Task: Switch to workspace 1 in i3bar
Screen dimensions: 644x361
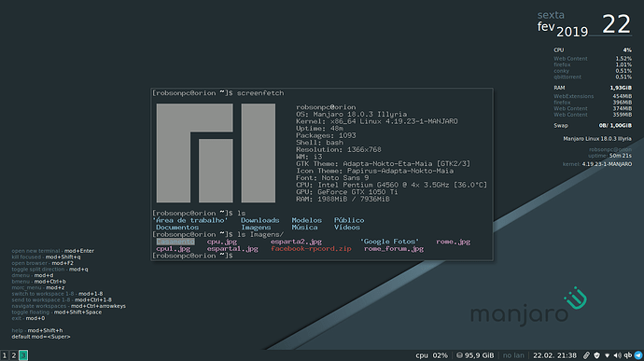Action: click(x=5, y=355)
